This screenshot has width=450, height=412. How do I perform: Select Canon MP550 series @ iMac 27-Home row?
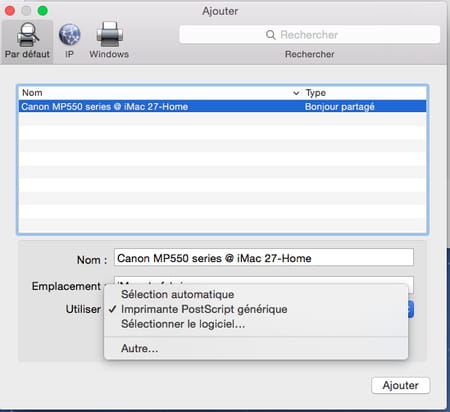[x=222, y=107]
